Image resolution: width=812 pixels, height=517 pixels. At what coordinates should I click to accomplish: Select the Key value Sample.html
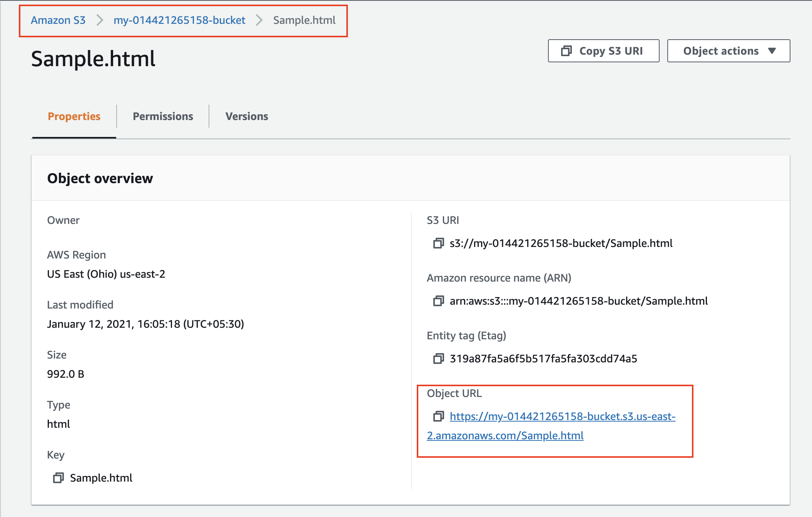101,478
